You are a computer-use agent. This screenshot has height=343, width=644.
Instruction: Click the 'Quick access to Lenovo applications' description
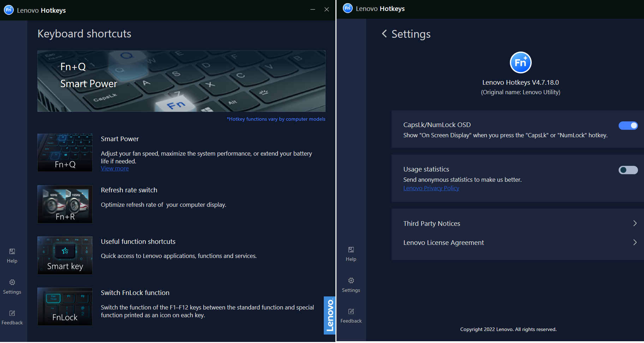click(179, 256)
